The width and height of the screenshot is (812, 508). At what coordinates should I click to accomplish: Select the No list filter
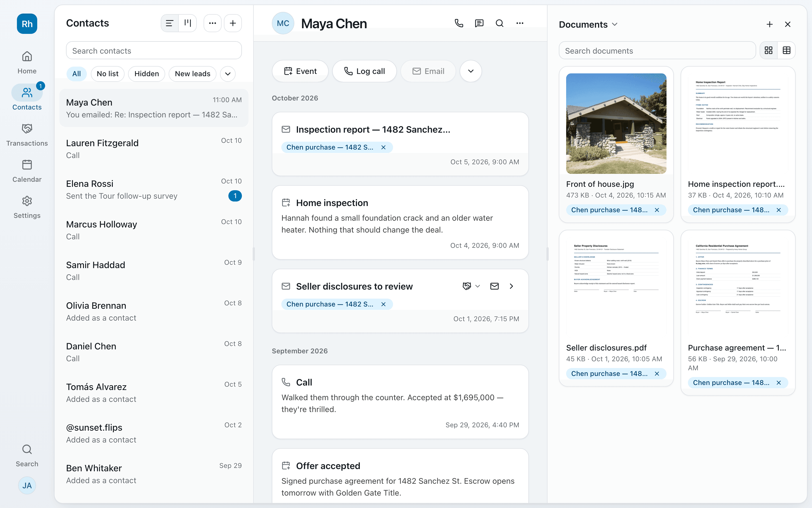pos(107,74)
